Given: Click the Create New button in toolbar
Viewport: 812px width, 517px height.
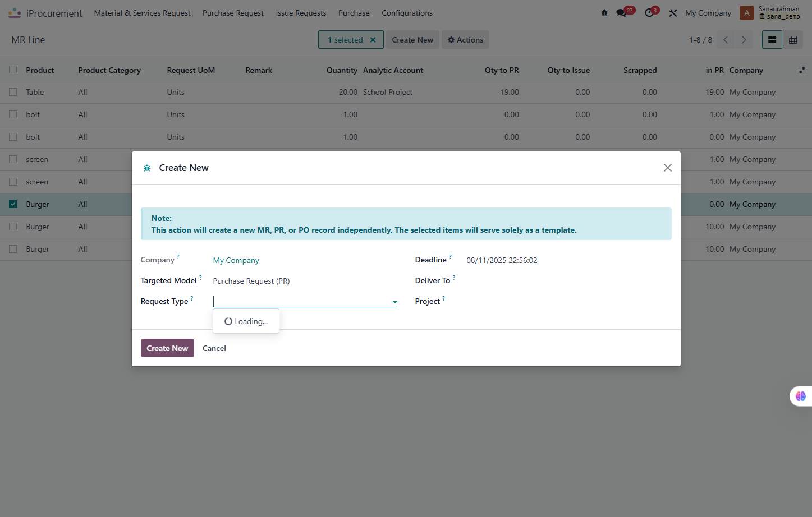Looking at the screenshot, I should (x=412, y=40).
